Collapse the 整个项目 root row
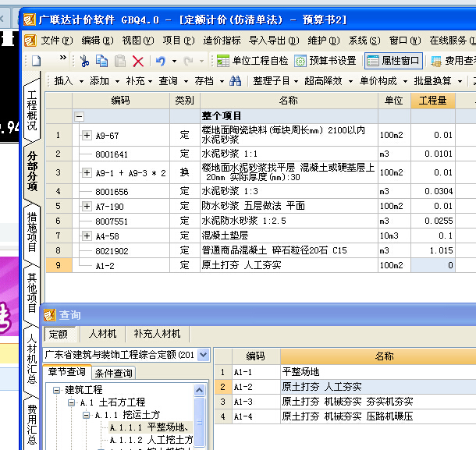Screen dimensions: 476x450 (79, 116)
